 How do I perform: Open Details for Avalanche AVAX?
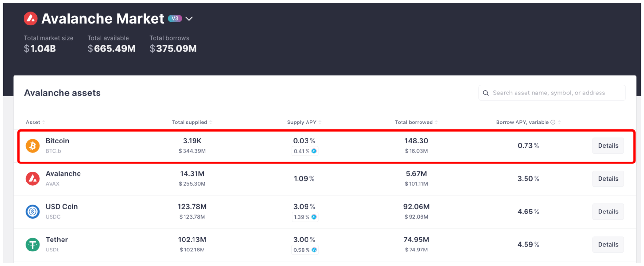click(608, 179)
